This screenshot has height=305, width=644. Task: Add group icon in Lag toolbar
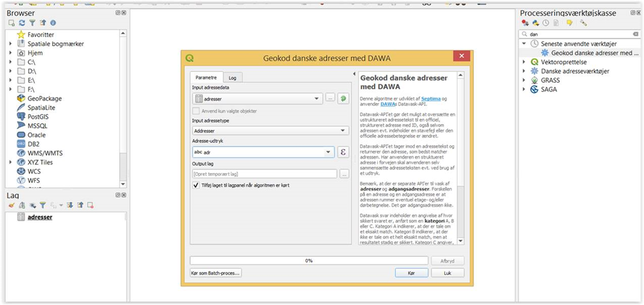point(22,205)
